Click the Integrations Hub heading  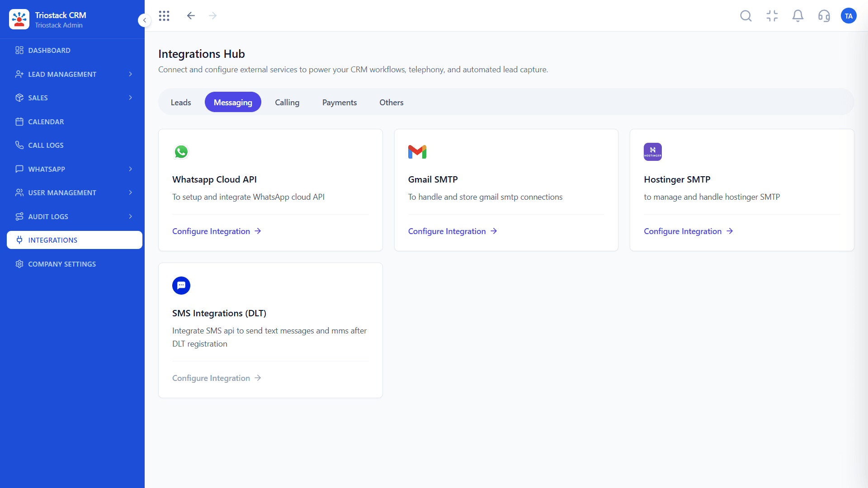pos(202,54)
